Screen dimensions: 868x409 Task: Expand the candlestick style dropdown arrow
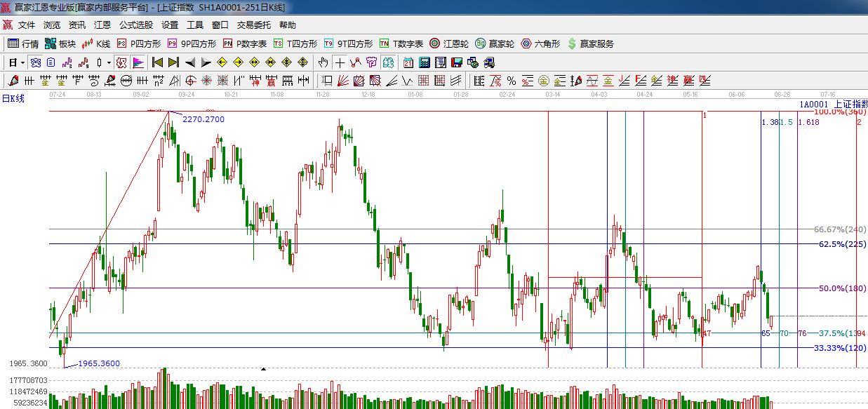[109, 62]
